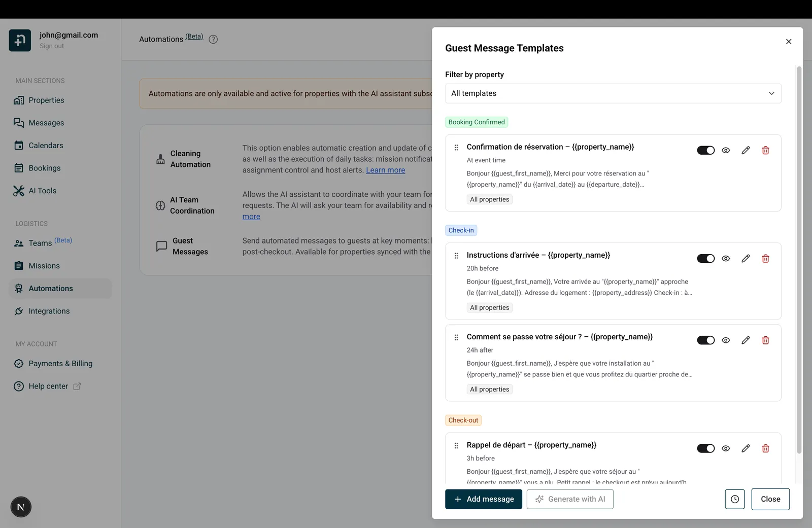Disable the Rappel de départ toggle
The height and width of the screenshot is (528, 812).
705,448
